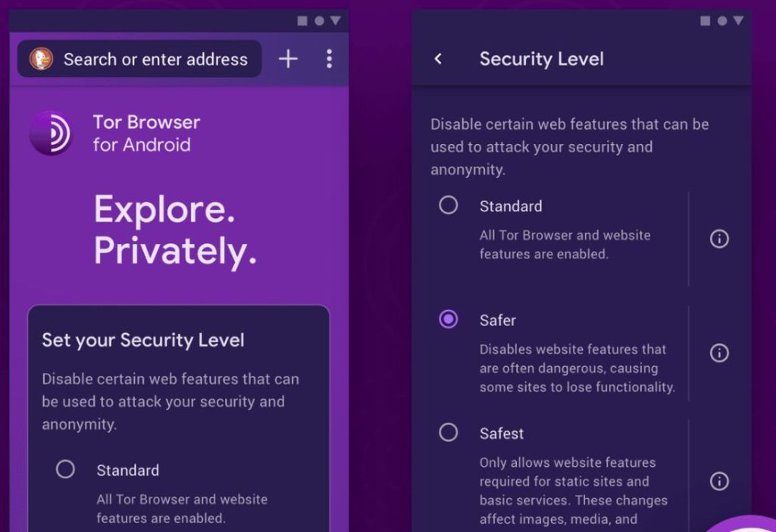Image resolution: width=776 pixels, height=532 pixels.
Task: Click the intro paragraph in the home card
Action: click(x=171, y=402)
